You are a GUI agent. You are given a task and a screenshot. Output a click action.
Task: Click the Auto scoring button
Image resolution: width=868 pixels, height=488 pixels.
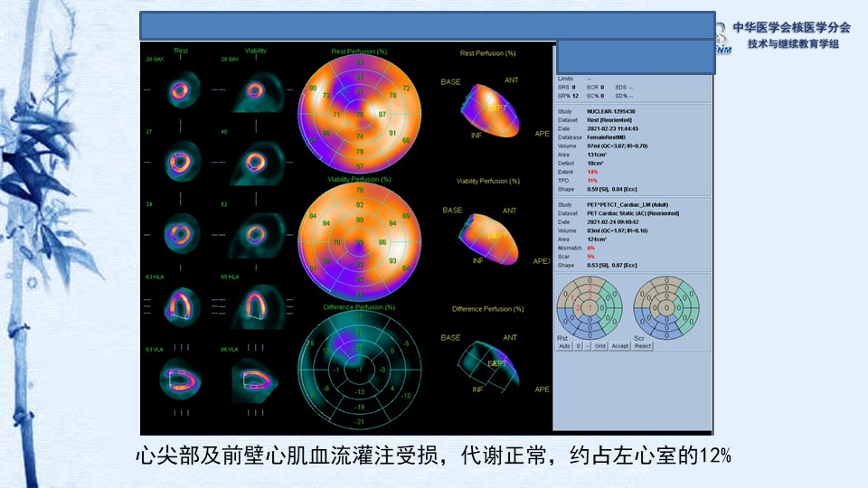564,346
